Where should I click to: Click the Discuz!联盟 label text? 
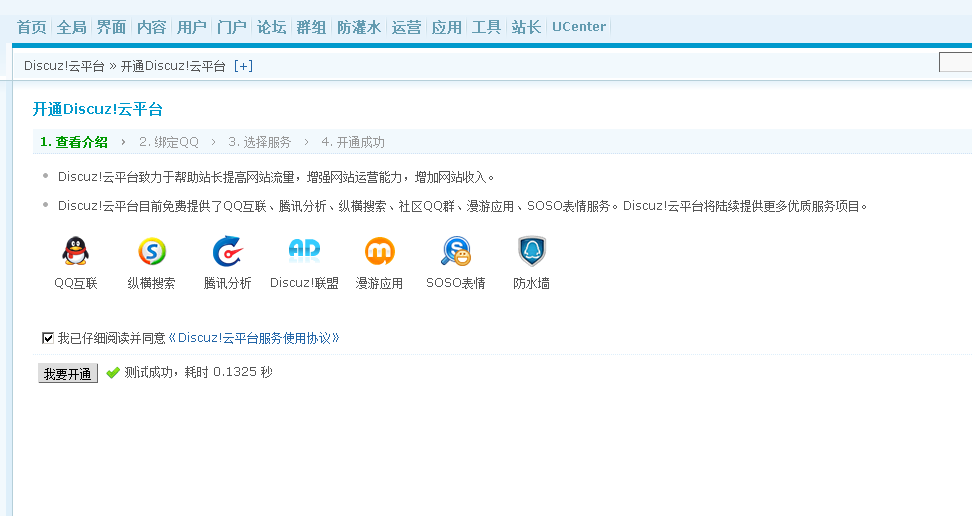[x=304, y=283]
